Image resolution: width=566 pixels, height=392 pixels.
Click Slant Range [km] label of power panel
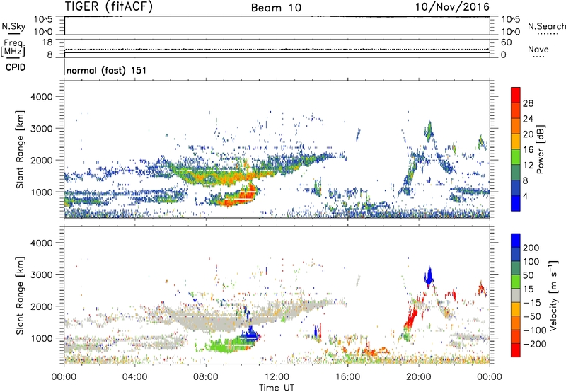(x=20, y=149)
